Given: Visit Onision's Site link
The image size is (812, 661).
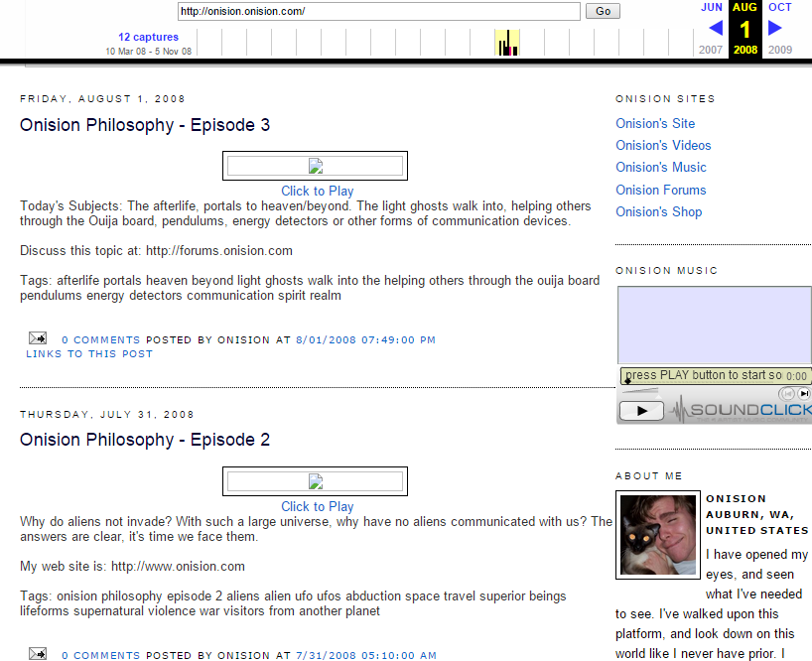Looking at the screenshot, I should [x=655, y=124].
